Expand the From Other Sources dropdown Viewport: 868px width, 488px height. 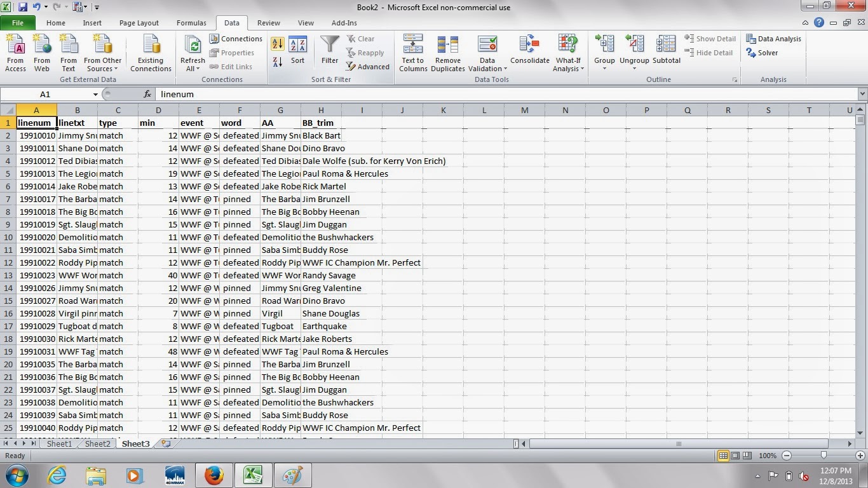pos(102,65)
